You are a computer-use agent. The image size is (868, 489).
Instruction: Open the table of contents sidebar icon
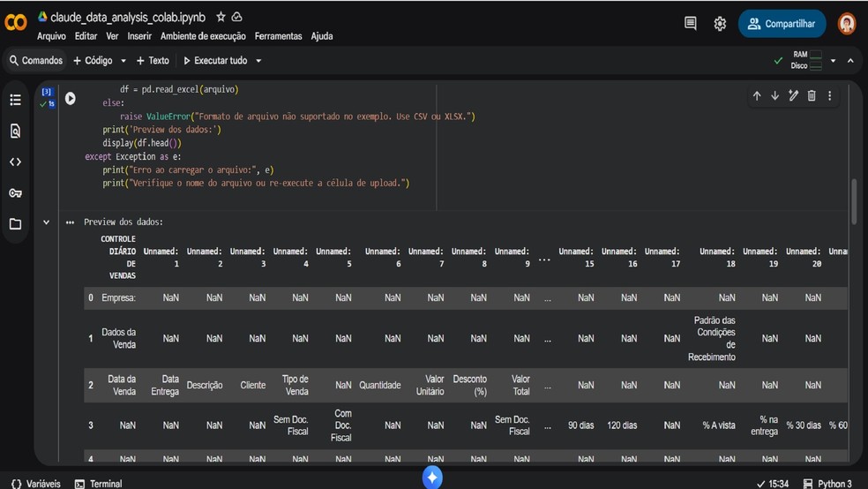click(15, 101)
